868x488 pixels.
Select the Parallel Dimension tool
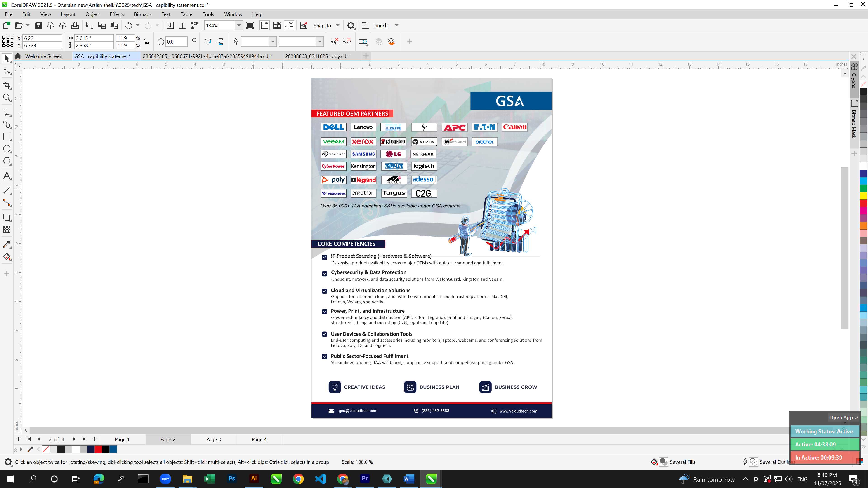click(x=7, y=190)
